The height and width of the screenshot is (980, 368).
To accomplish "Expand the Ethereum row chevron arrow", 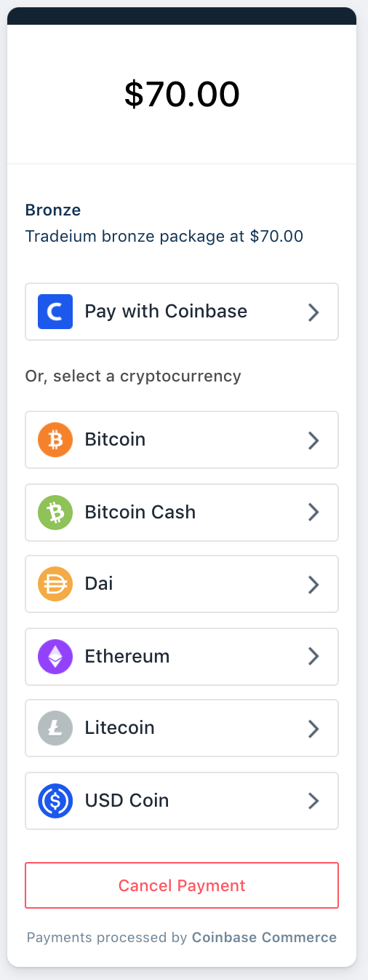I will coord(313,657).
